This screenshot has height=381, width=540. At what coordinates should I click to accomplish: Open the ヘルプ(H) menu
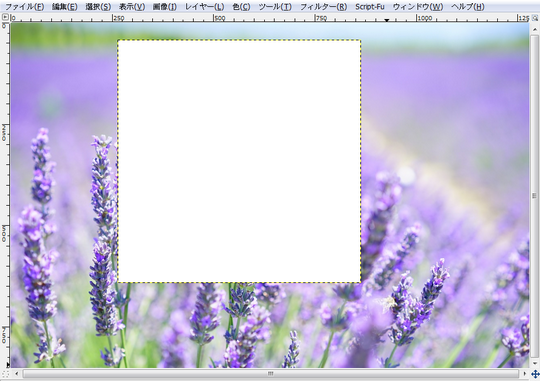(x=468, y=7)
